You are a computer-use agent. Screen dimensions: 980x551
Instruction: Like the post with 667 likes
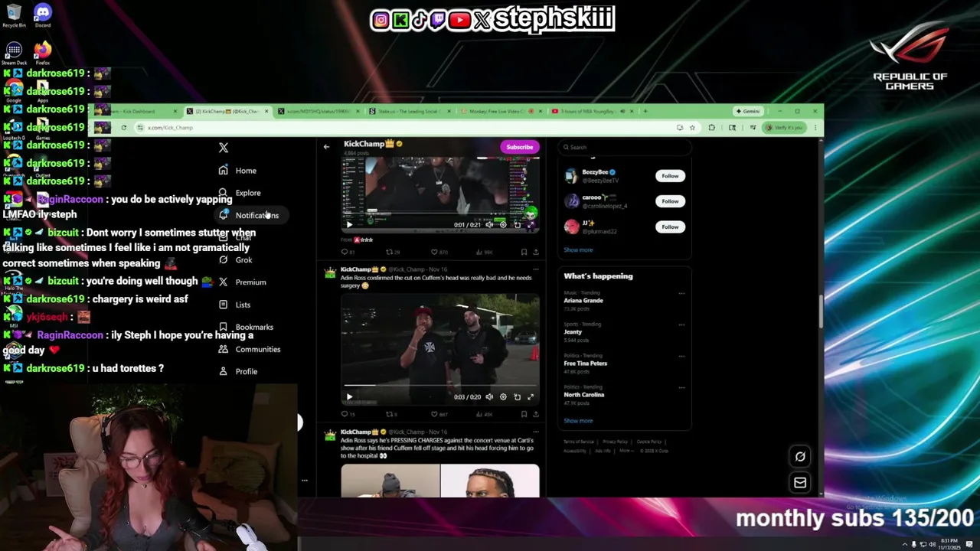(439, 414)
